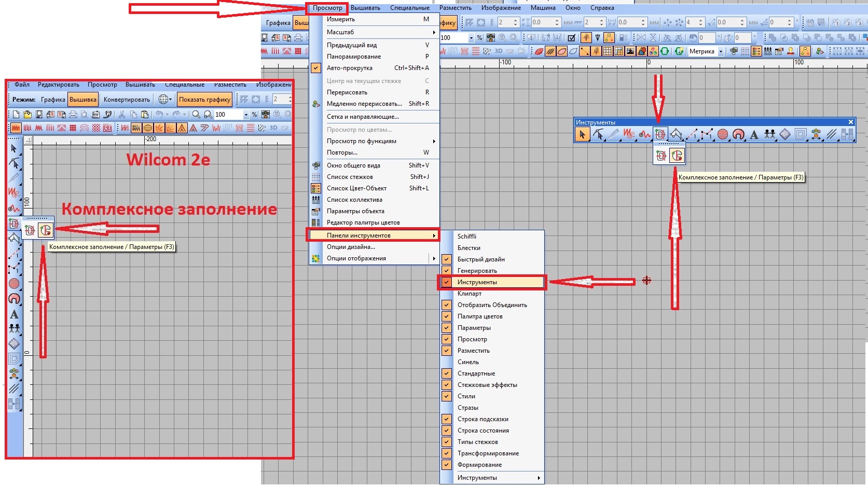Click Графика button in main window toolbar

tap(278, 23)
